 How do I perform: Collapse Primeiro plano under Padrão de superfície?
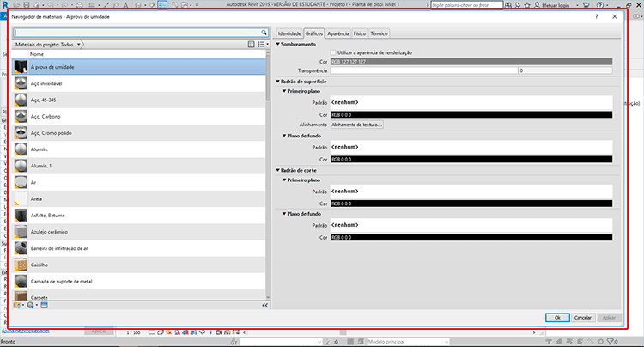[284, 91]
